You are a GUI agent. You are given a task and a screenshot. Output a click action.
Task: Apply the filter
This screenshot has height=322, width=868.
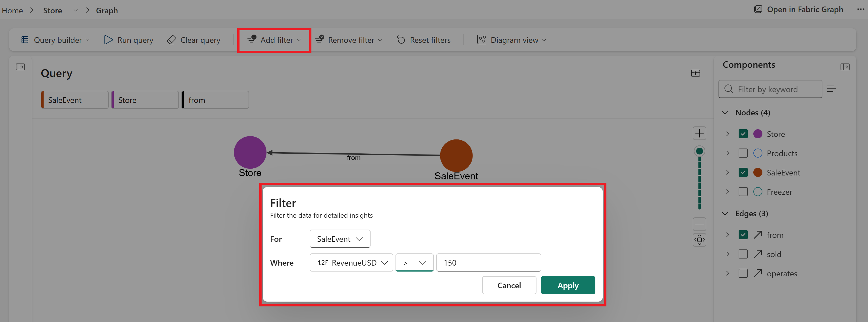click(568, 285)
